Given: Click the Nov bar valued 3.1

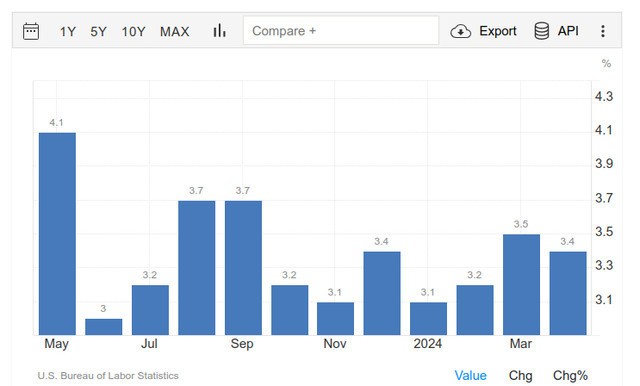Looking at the screenshot, I should tap(336, 319).
